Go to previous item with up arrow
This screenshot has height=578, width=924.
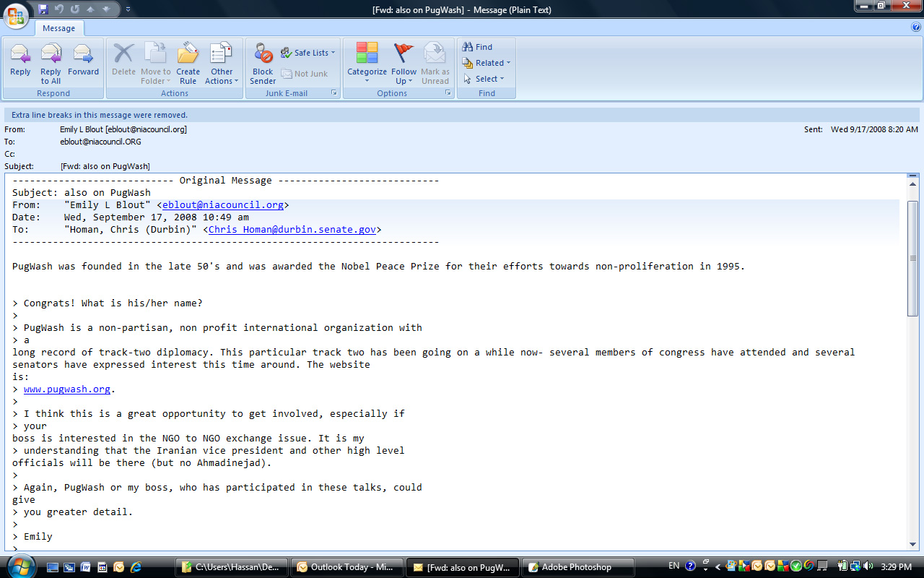(90, 9)
